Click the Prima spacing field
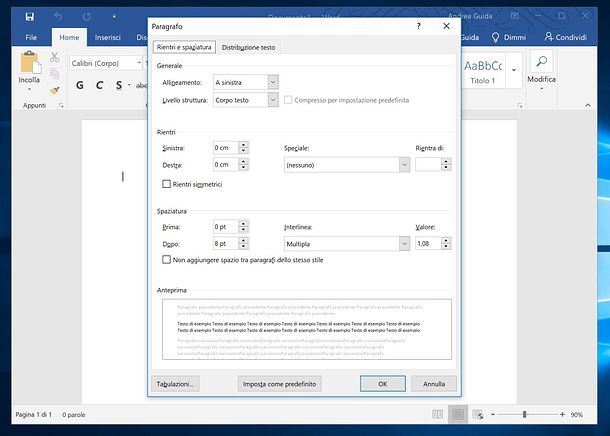This screenshot has width=610, height=436. [225, 227]
